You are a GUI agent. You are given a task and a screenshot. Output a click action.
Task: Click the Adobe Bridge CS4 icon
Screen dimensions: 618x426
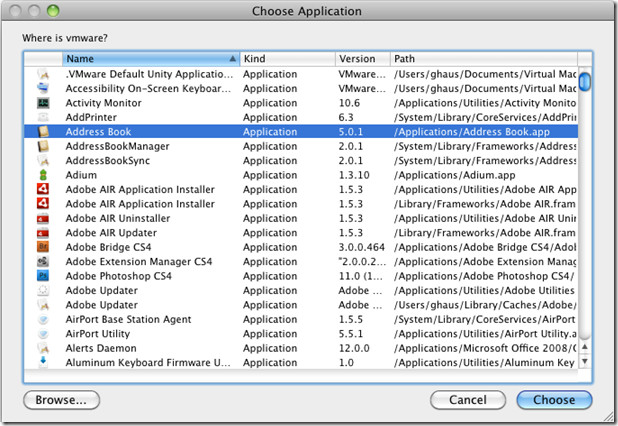[43, 247]
